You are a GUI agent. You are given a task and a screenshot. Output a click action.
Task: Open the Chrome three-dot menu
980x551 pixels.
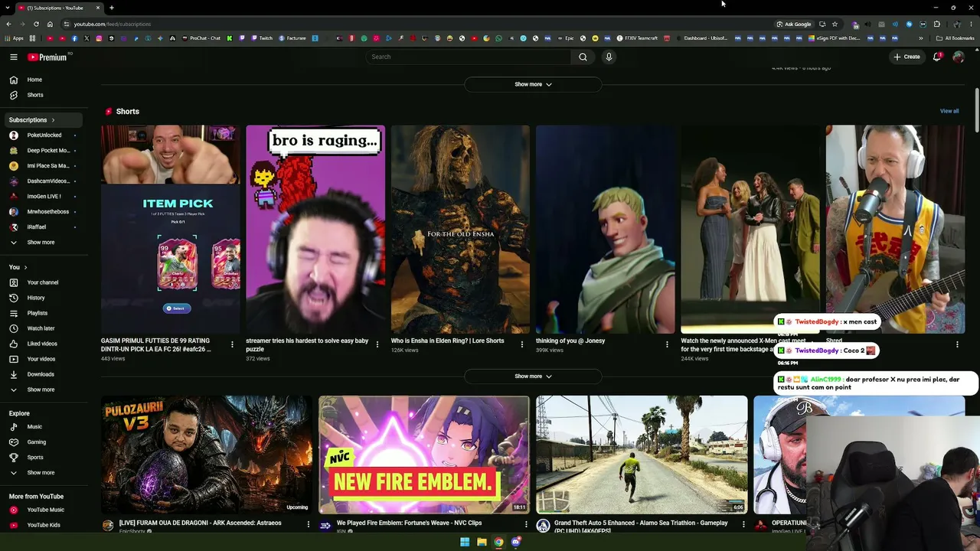(x=972, y=24)
